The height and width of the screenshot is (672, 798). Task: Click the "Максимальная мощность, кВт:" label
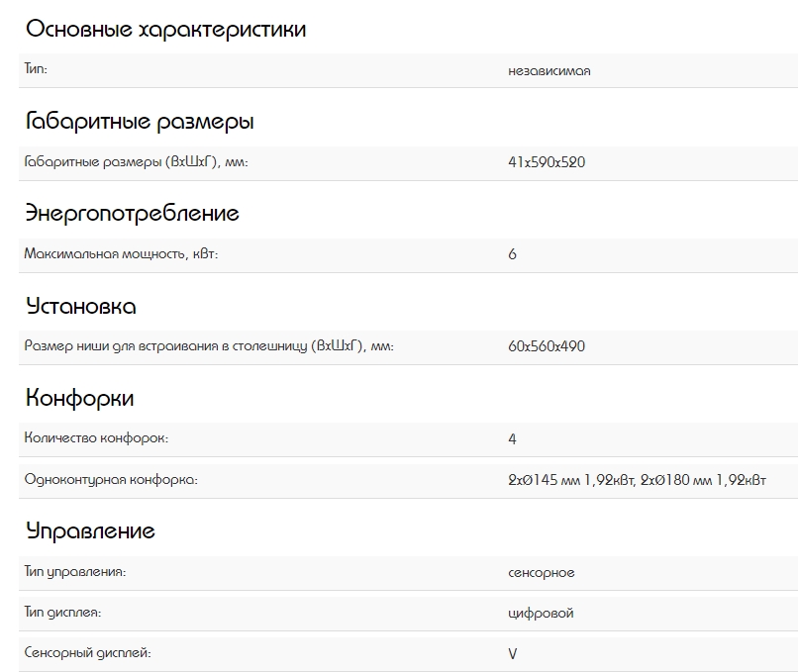[121, 254]
